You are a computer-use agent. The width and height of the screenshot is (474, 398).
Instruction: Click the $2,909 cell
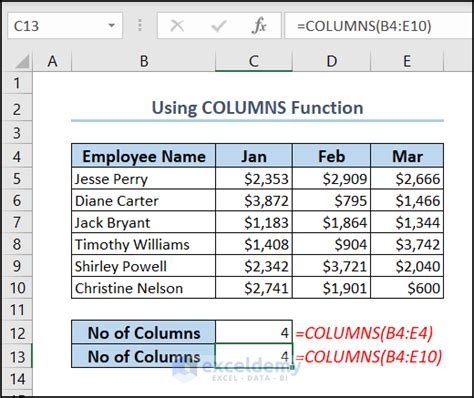pos(332,179)
